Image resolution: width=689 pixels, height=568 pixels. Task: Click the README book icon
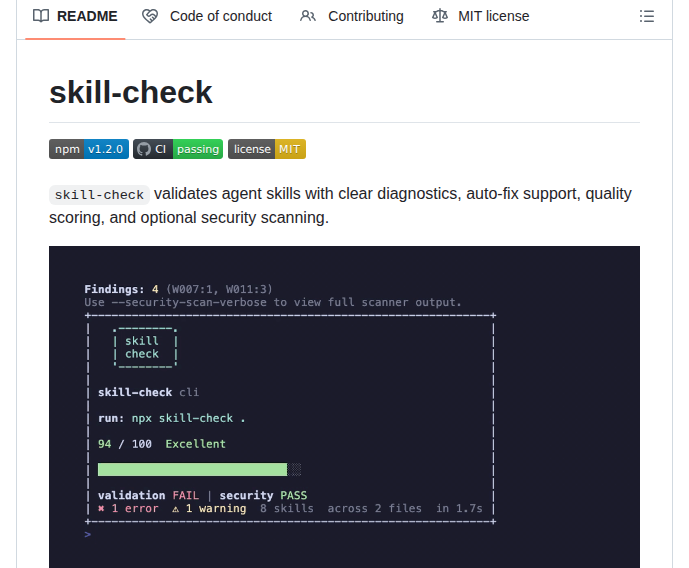41,16
